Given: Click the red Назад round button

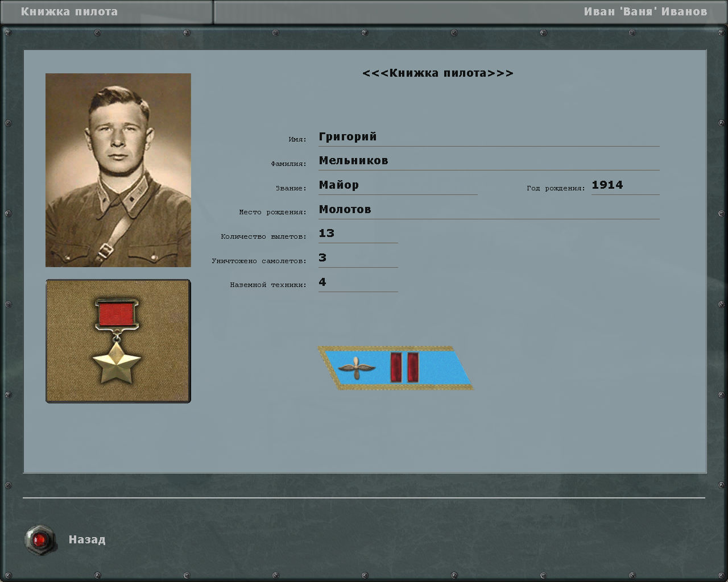Looking at the screenshot, I should pyautogui.click(x=41, y=540).
